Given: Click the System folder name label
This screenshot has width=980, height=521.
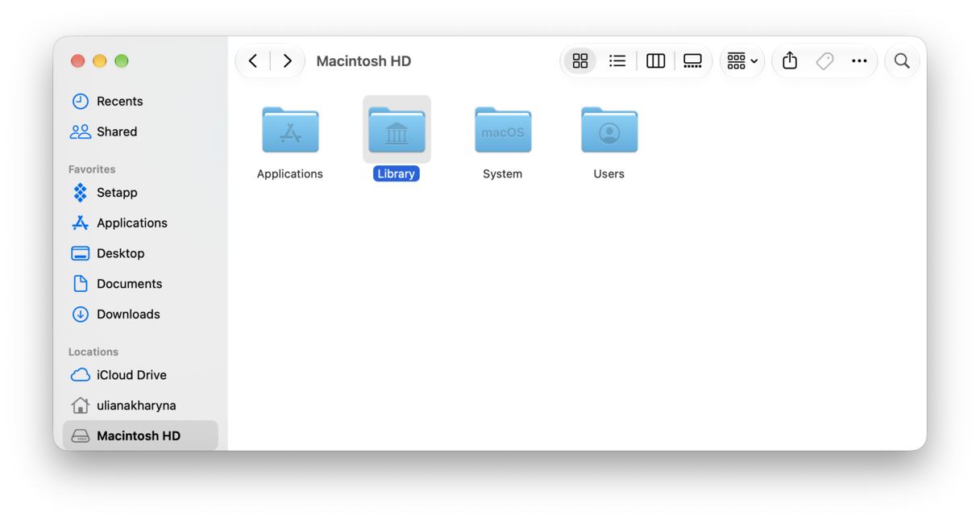Looking at the screenshot, I should pyautogui.click(x=503, y=174).
